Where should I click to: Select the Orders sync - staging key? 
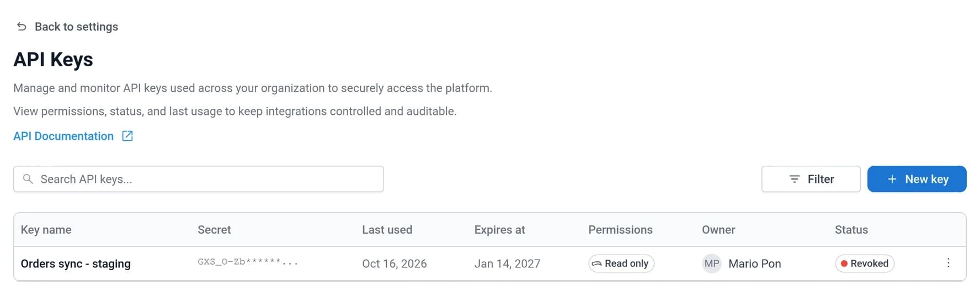(76, 264)
